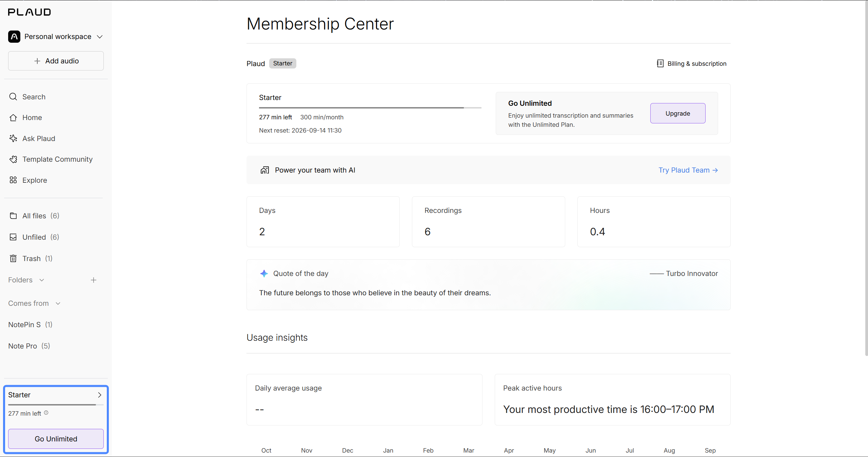The width and height of the screenshot is (868, 457).
Task: Expand the Personal workspace dropdown chevron
Action: (x=100, y=37)
